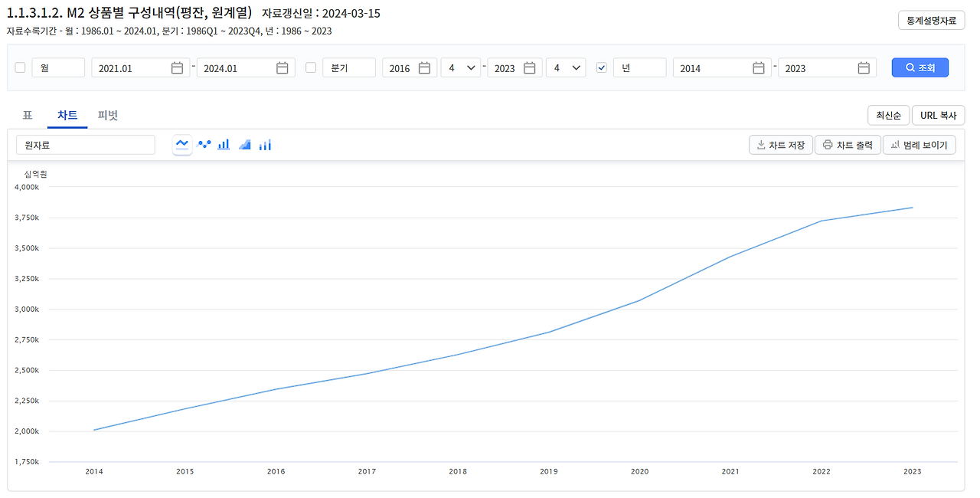Open calendar for yearly start 2014

click(758, 68)
